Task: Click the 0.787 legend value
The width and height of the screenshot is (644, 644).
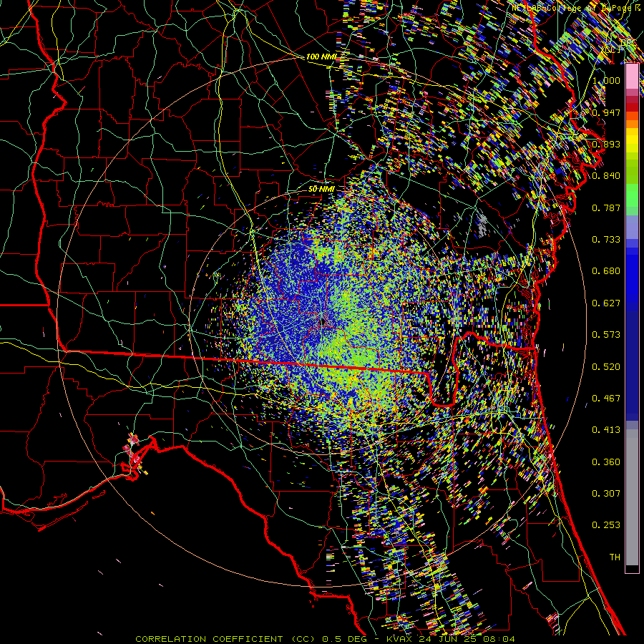Action: [606, 208]
